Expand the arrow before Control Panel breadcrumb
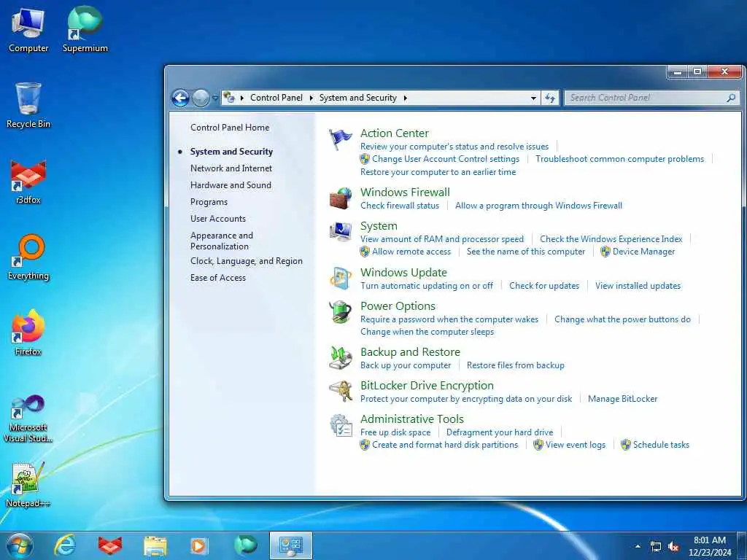 242,98
